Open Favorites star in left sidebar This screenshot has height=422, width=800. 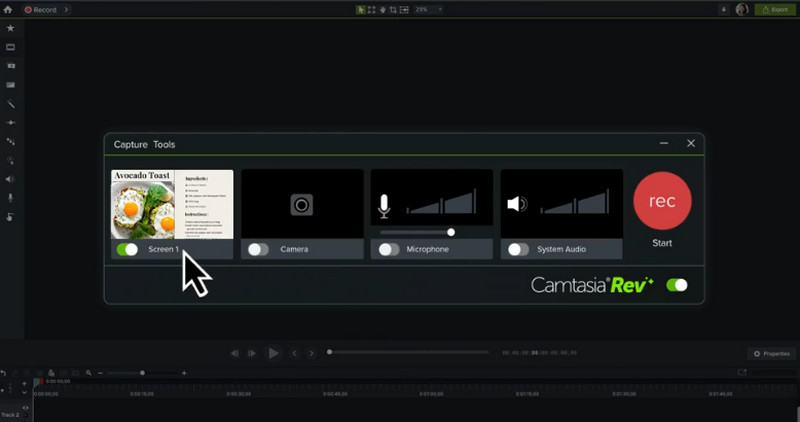[10, 28]
